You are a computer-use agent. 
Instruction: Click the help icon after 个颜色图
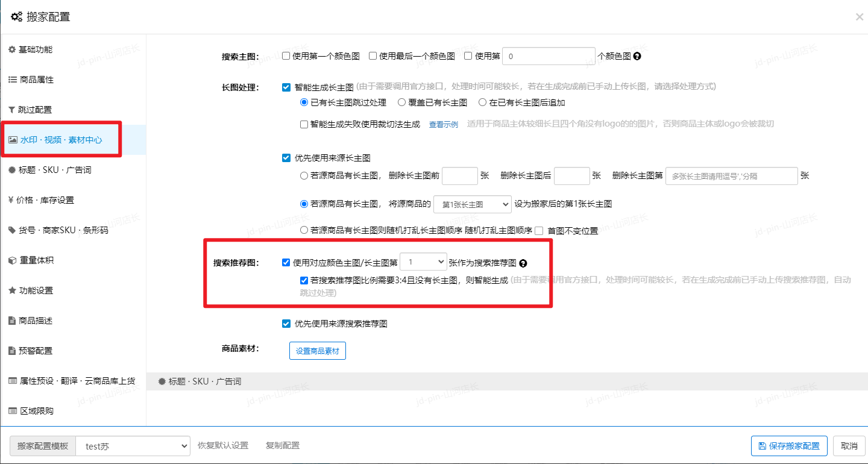click(637, 56)
